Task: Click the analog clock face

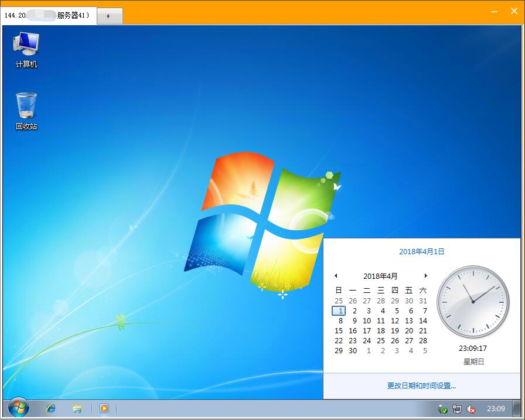Action: coord(474,303)
